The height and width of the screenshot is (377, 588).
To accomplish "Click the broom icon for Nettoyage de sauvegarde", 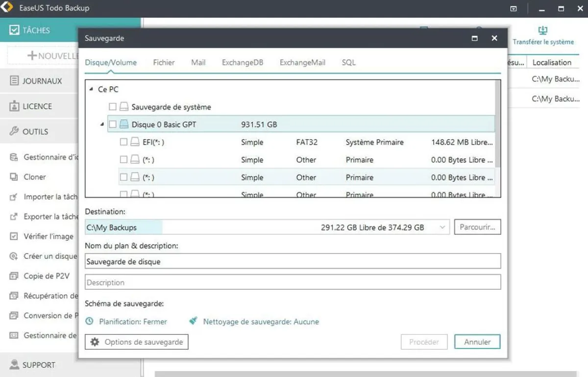I will click(x=194, y=322).
